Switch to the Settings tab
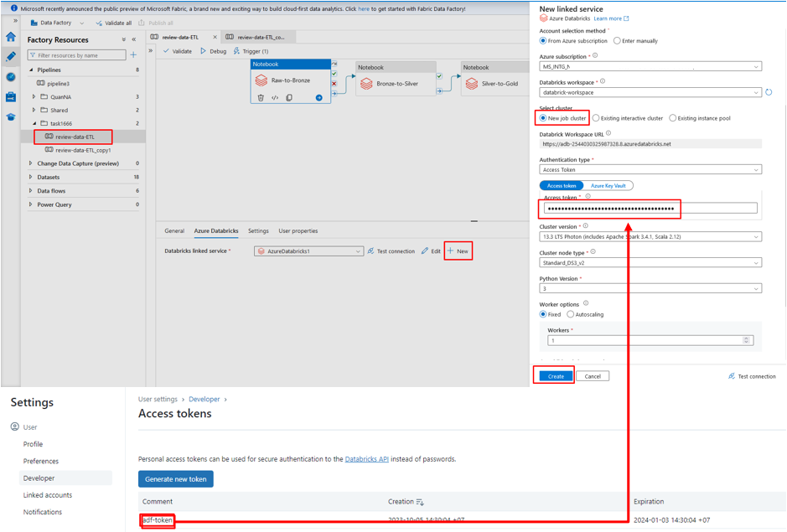The height and width of the screenshot is (532, 787). (x=258, y=230)
